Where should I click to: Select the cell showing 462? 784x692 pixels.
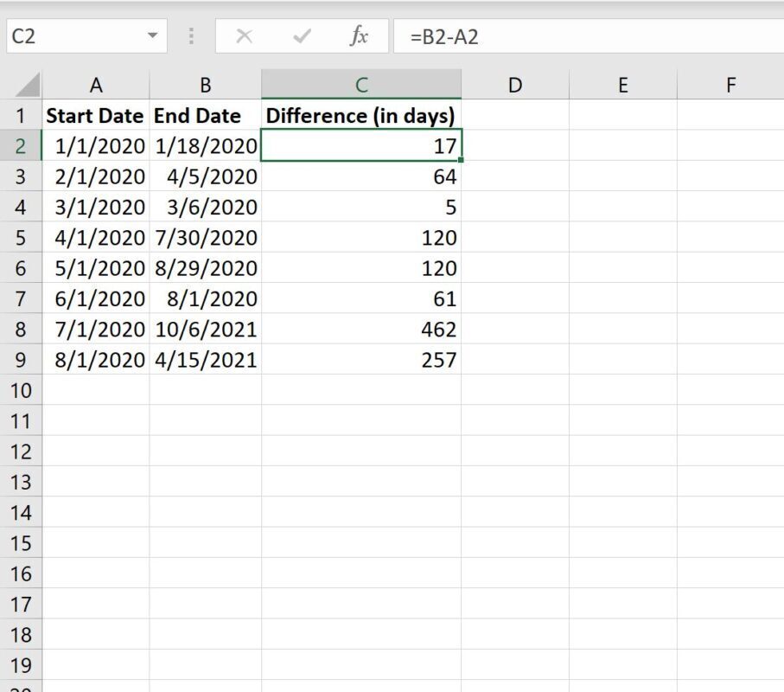coord(361,330)
